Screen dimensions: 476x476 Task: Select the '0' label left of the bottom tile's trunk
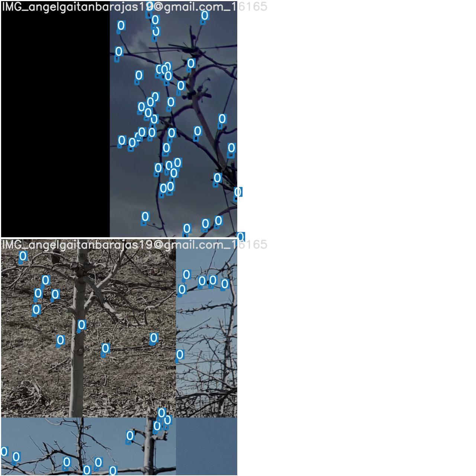(130, 435)
